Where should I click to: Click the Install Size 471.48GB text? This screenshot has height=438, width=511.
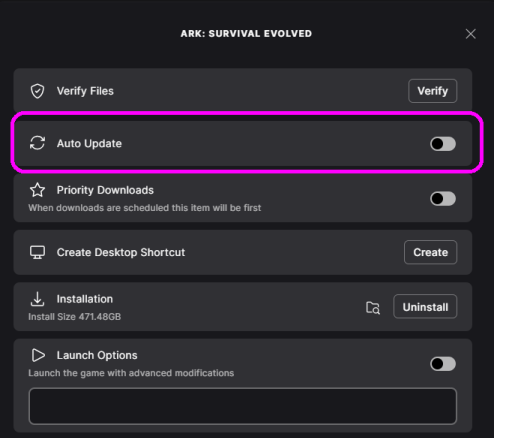[x=74, y=317]
